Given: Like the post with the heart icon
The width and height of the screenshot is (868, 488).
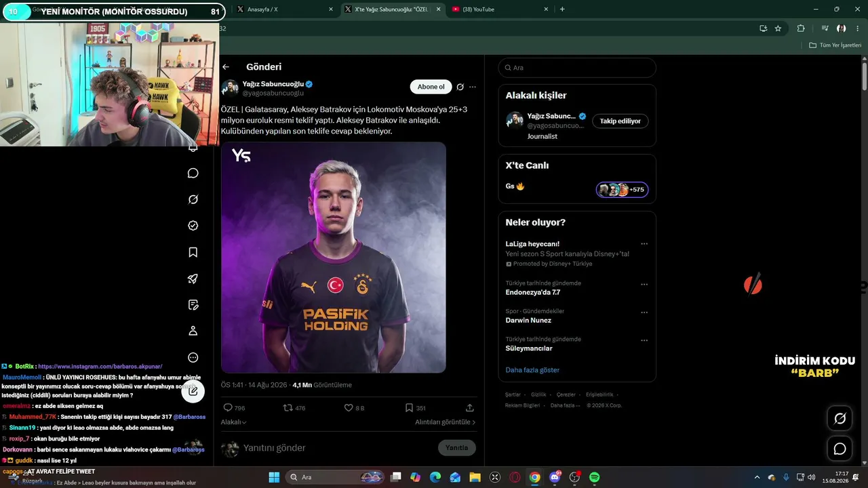Looking at the screenshot, I should coord(349,408).
